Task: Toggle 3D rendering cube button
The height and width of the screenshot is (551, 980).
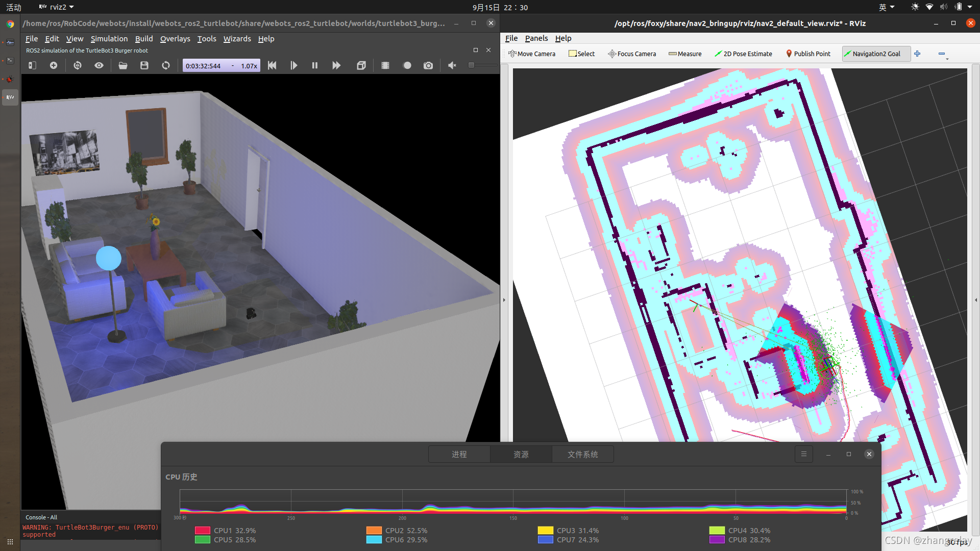Action: (361, 65)
